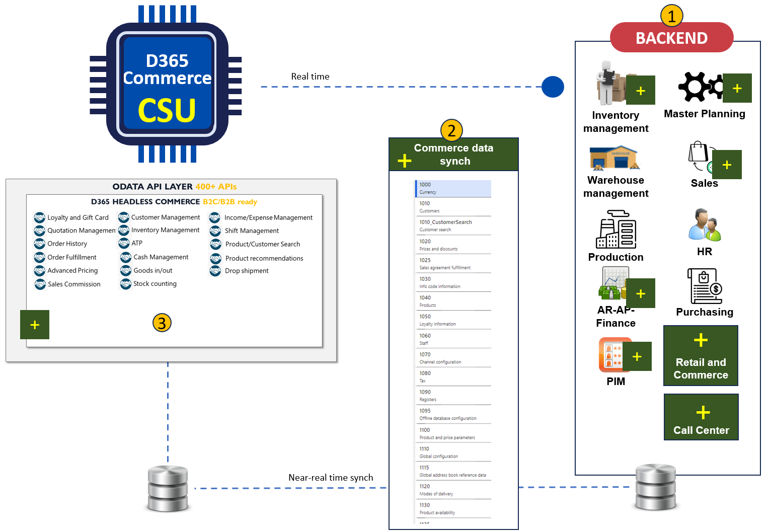Select the Shift Management handshake icon

(x=215, y=231)
